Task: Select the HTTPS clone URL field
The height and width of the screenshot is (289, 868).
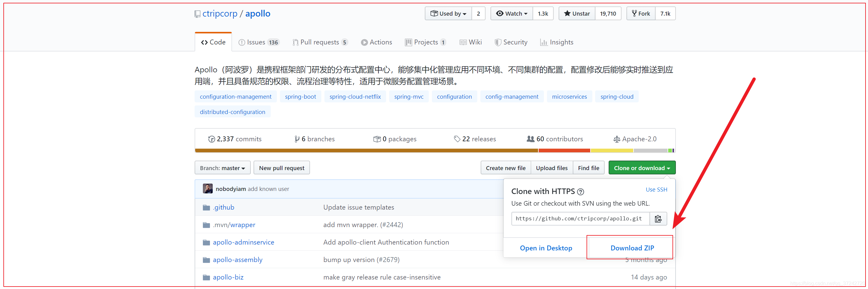Action: click(580, 219)
